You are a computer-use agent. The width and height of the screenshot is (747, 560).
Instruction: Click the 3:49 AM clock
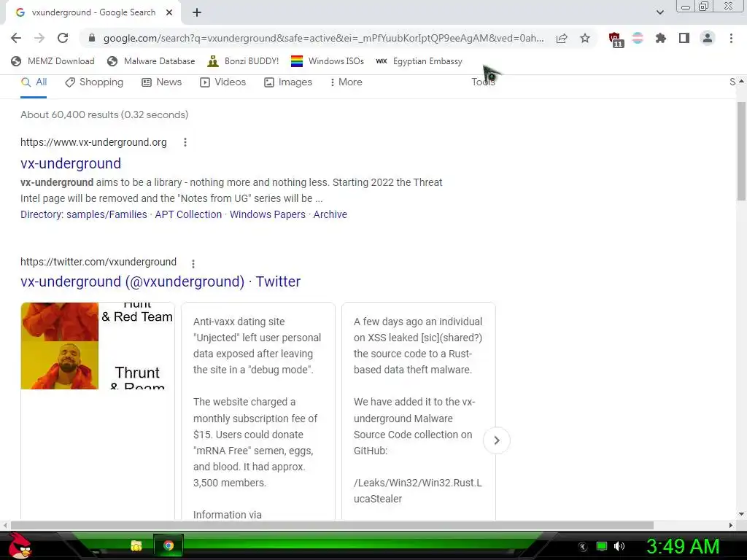pos(682,546)
